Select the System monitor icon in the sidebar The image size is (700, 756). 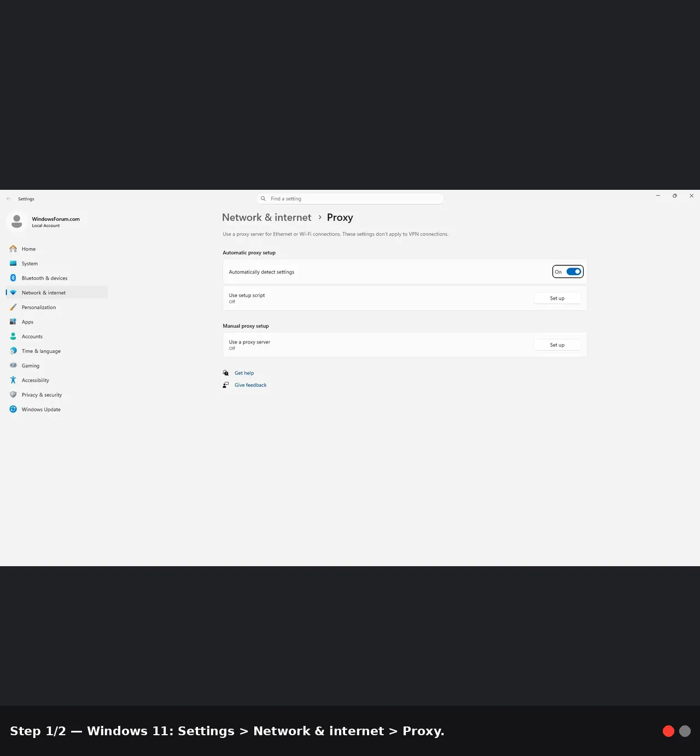coord(13,264)
